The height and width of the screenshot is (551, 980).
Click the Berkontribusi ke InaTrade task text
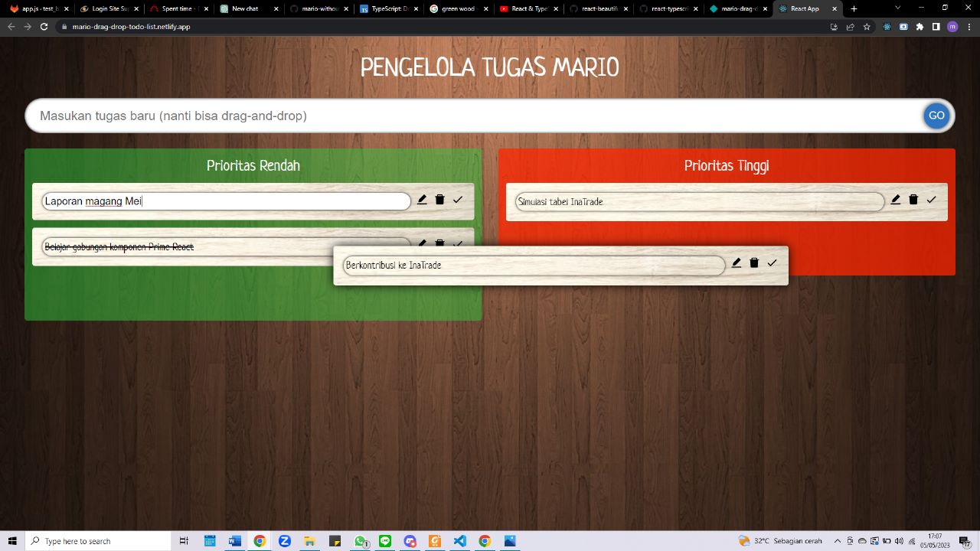pos(394,266)
